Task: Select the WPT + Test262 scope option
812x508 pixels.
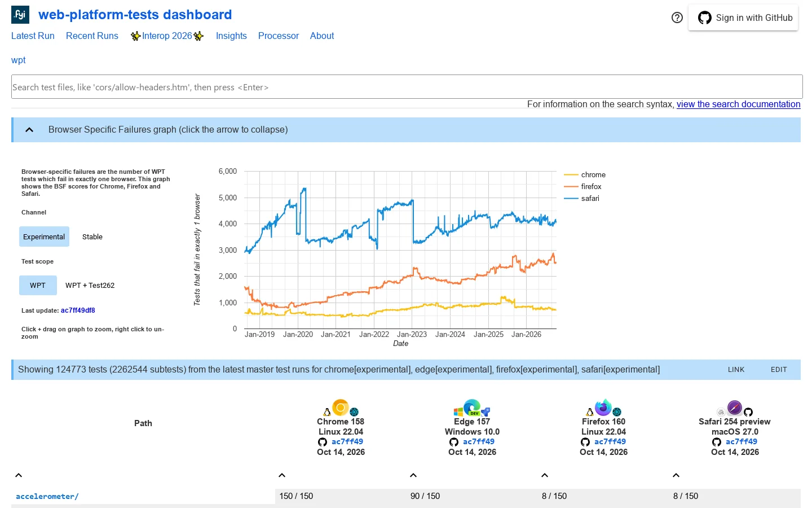Action: point(90,285)
